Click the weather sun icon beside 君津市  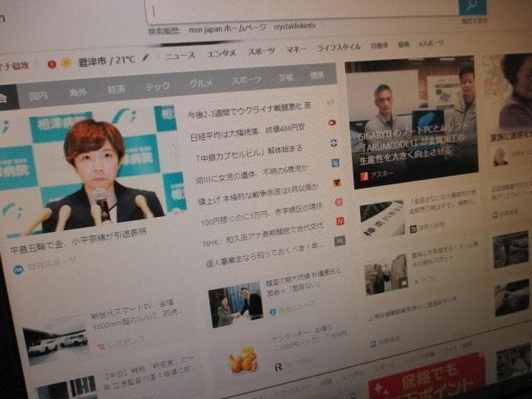66,63
